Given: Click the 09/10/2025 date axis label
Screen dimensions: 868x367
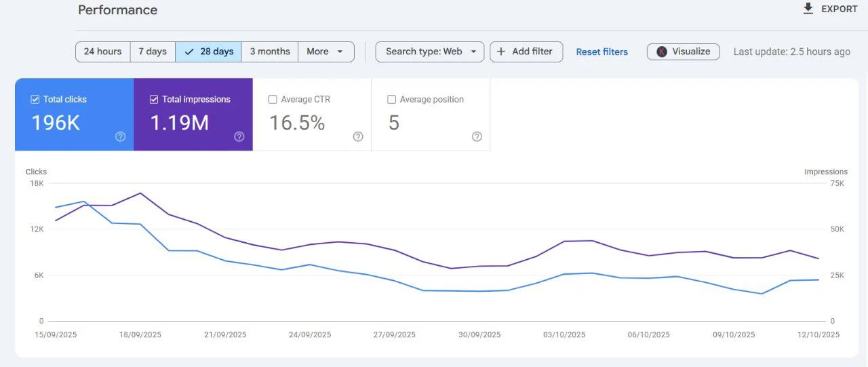Looking at the screenshot, I should (x=734, y=334).
